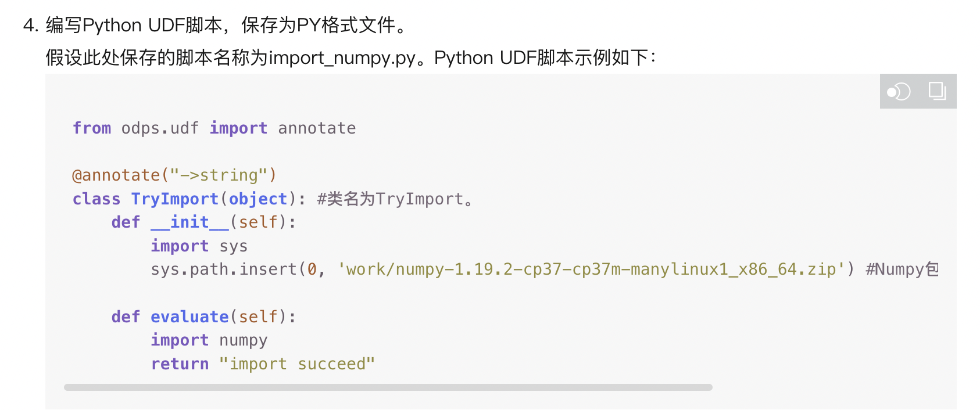This screenshot has height=410, width=980.
Task: Click the 'import sys' statement
Action: point(199,246)
